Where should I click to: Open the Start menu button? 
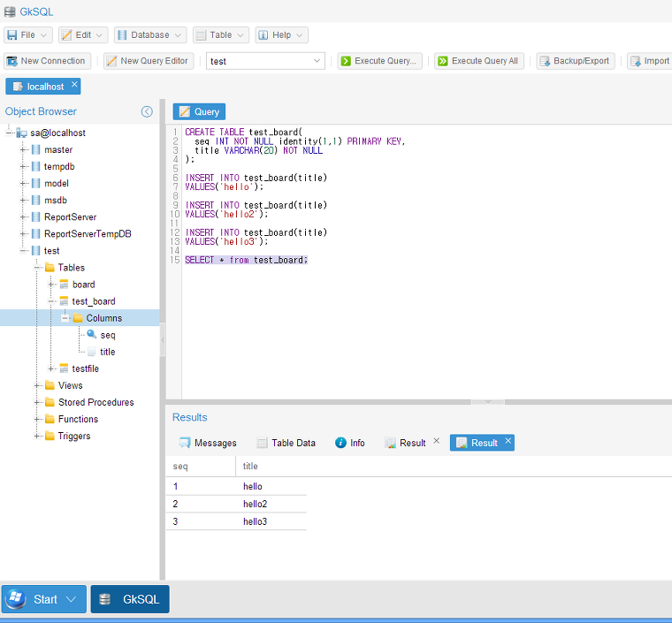(x=44, y=599)
